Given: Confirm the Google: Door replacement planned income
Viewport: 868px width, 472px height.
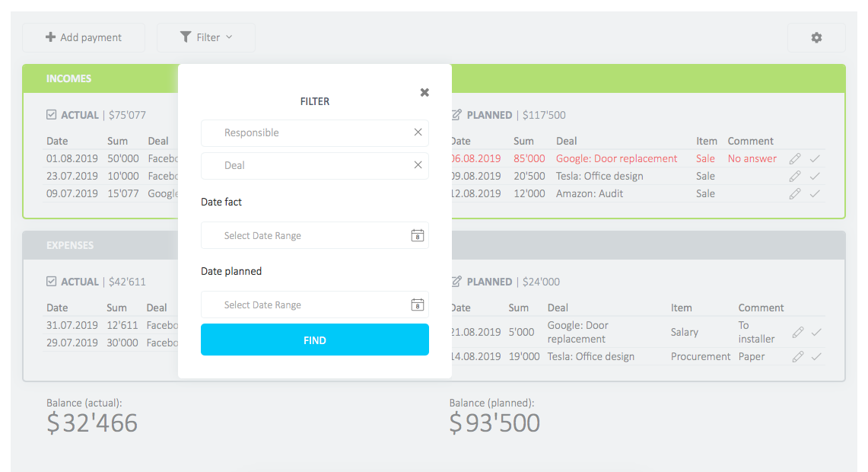Looking at the screenshot, I should coord(815,159).
